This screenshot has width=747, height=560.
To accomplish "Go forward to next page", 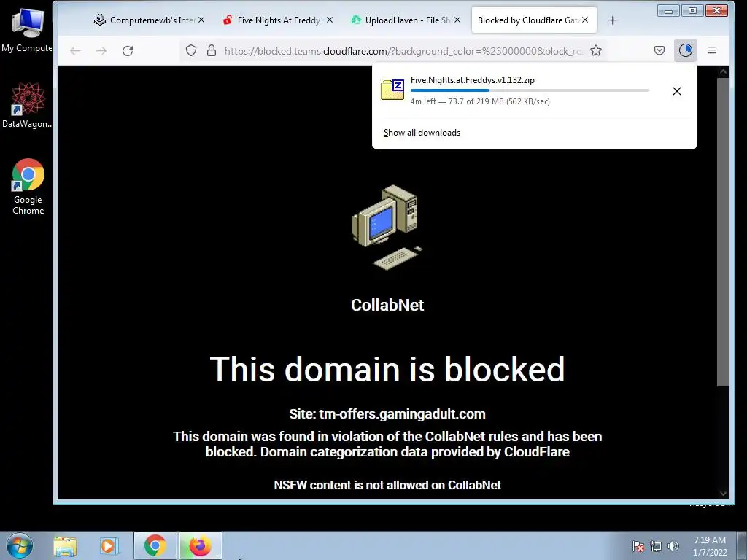I will [101, 51].
